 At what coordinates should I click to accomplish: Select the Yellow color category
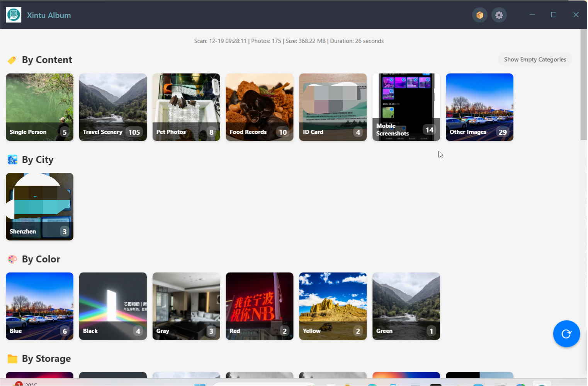pyautogui.click(x=333, y=306)
